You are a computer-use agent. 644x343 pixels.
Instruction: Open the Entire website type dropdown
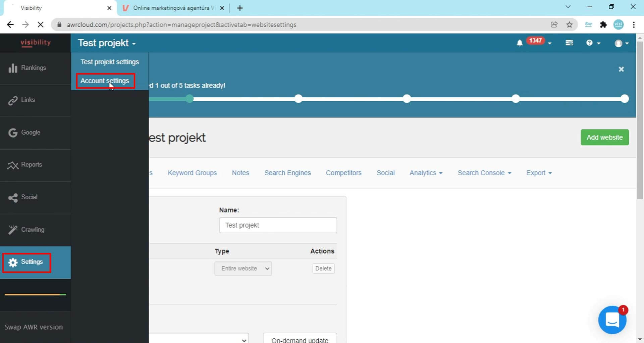(243, 268)
